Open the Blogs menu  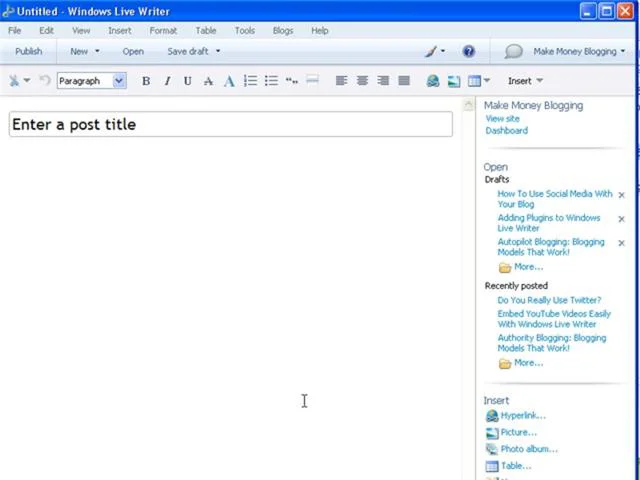(283, 31)
